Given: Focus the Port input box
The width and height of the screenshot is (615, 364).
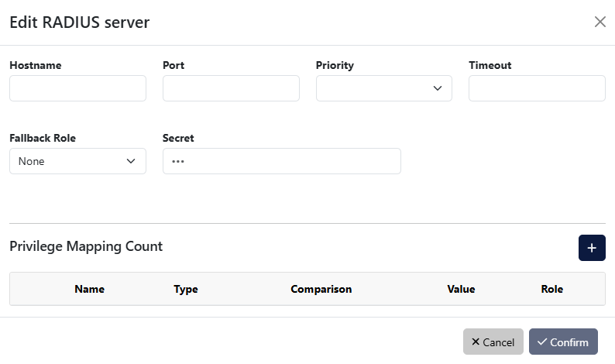Looking at the screenshot, I should click(x=231, y=88).
